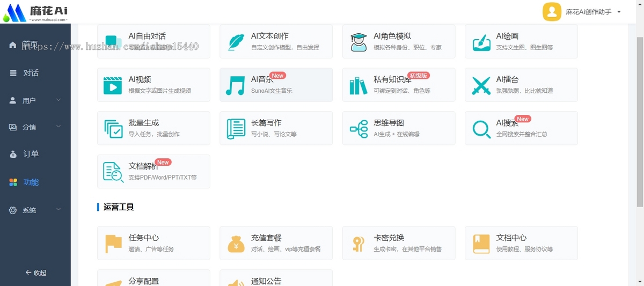Open the AI角色模拟 title link

392,36
